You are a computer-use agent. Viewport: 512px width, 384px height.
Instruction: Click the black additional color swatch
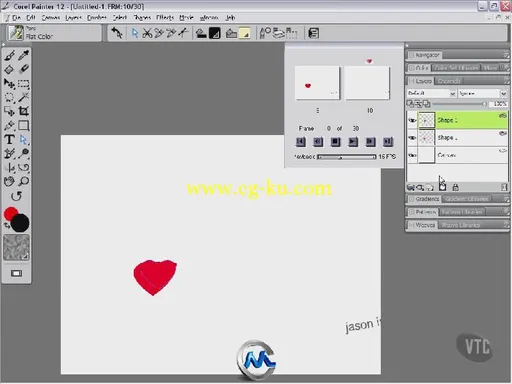pyautogui.click(x=21, y=223)
